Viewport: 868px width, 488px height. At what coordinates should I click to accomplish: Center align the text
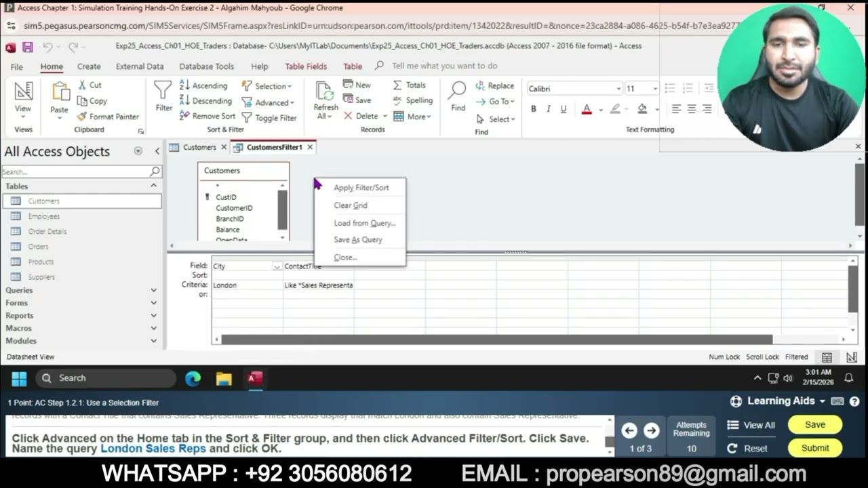(692, 109)
